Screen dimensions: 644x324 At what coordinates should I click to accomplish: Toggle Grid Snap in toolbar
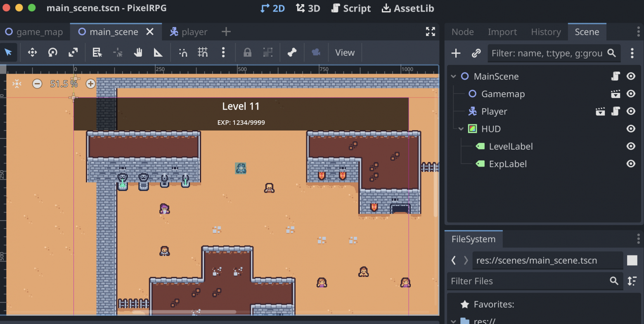[x=203, y=52]
